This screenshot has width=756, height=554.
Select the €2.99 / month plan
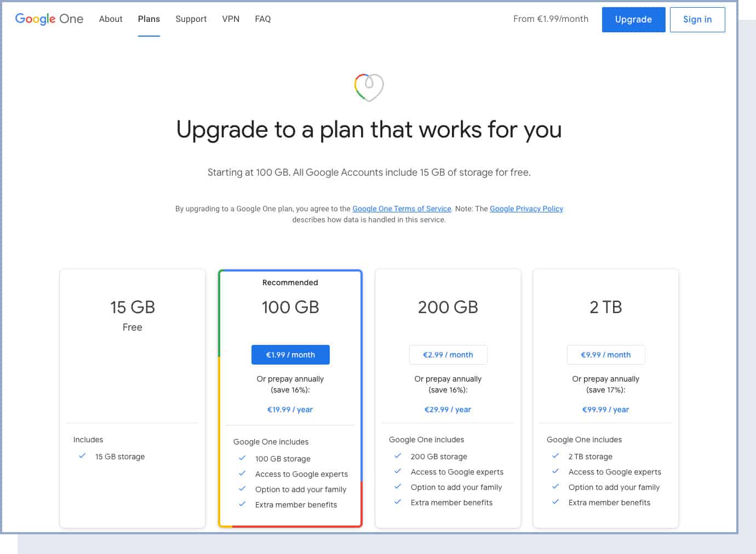448,355
